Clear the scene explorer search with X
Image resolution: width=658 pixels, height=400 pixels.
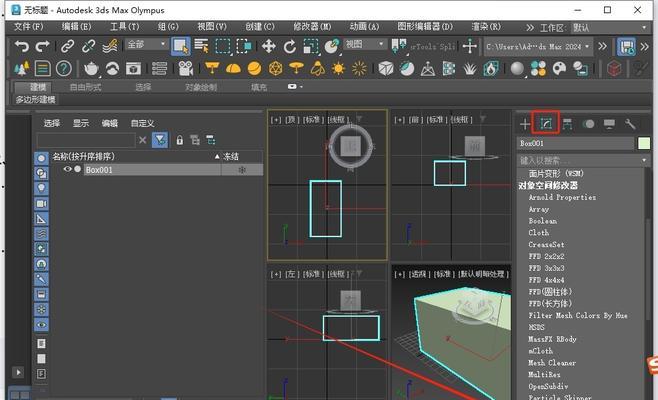coord(143,140)
